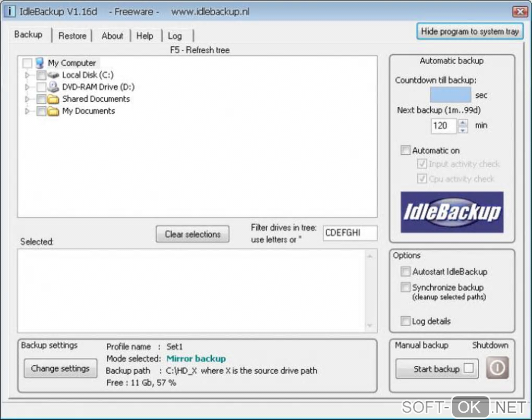Select the Local Disk (C:) tree label
Image resolution: width=532 pixels, height=420 pixels.
point(88,75)
